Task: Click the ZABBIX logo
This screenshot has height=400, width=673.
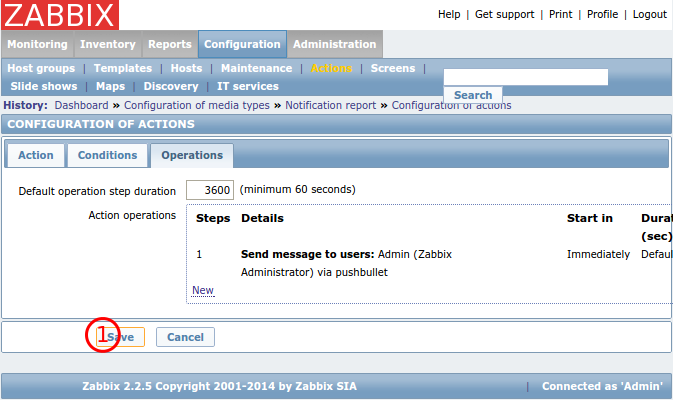Action: (60, 15)
